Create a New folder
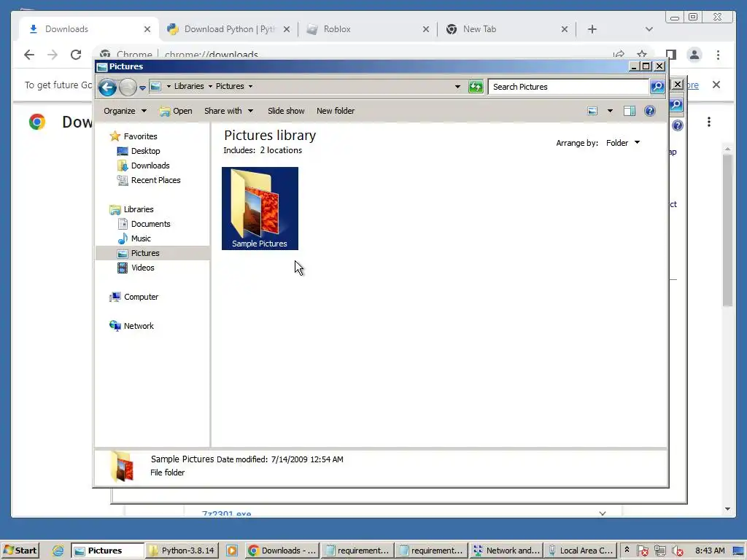747x560 pixels. pos(336,111)
